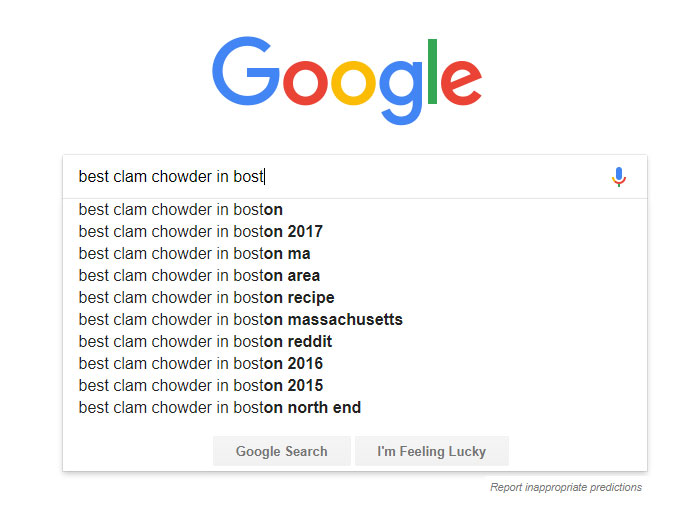Click the green letter l in logo
This screenshot has height=510, width=691.
point(432,71)
